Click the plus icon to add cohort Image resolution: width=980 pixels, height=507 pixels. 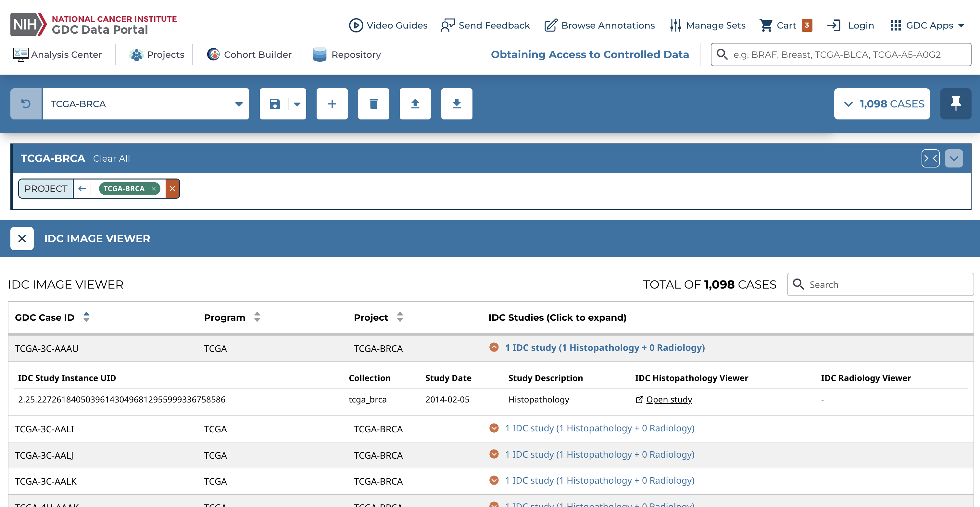[x=332, y=104]
